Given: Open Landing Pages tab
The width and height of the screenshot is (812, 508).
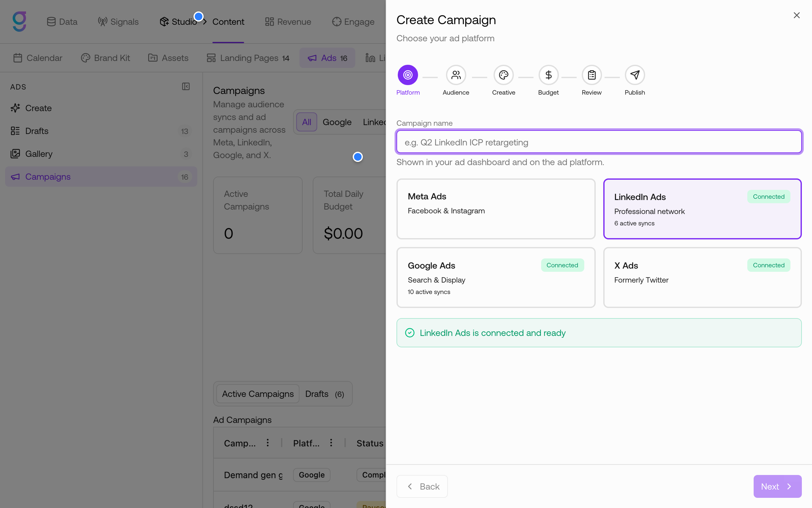Looking at the screenshot, I should pos(248,58).
